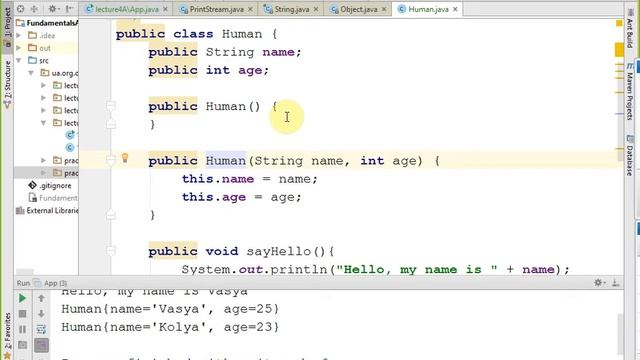Click the scroll-to-end console icon

pos(41,345)
